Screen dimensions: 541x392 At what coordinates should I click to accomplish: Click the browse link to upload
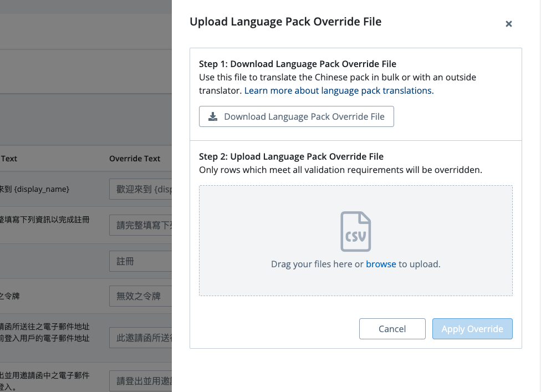pos(381,264)
